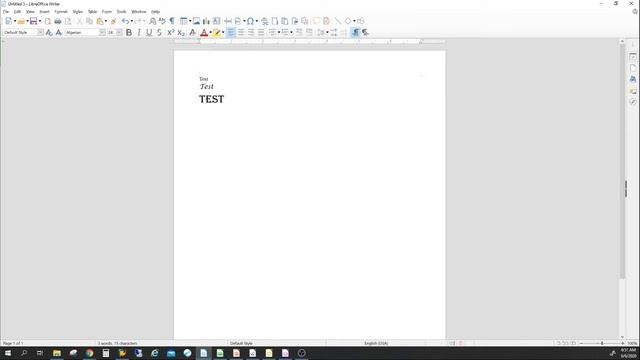Open the sidebar Styles deck
The image size is (640, 360).
[633, 79]
